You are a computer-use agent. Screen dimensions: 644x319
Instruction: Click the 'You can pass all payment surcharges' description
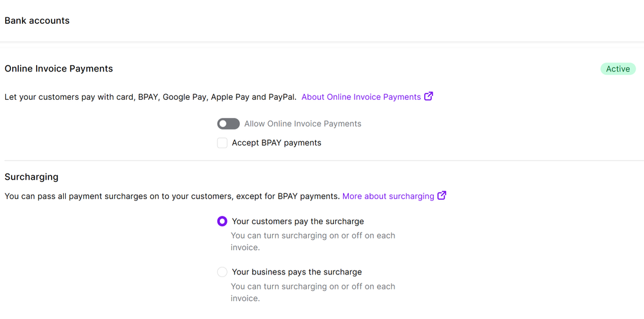click(171, 196)
